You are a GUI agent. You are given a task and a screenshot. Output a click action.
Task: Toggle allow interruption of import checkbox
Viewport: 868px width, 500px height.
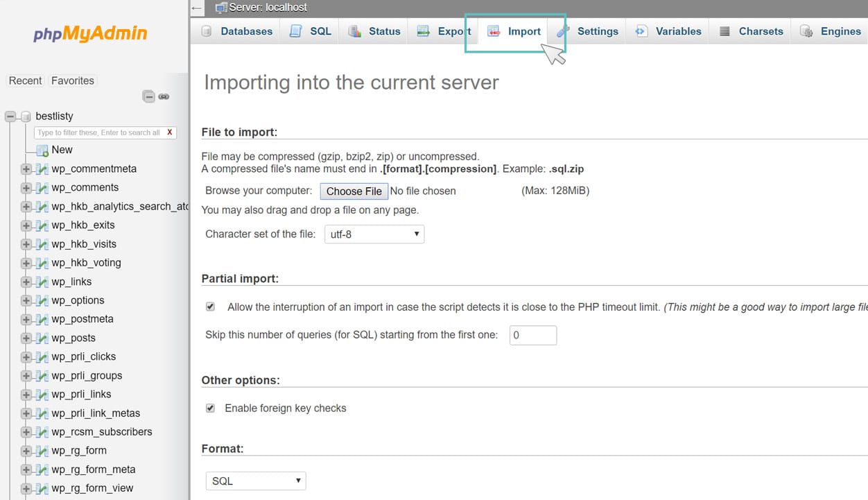pos(210,307)
